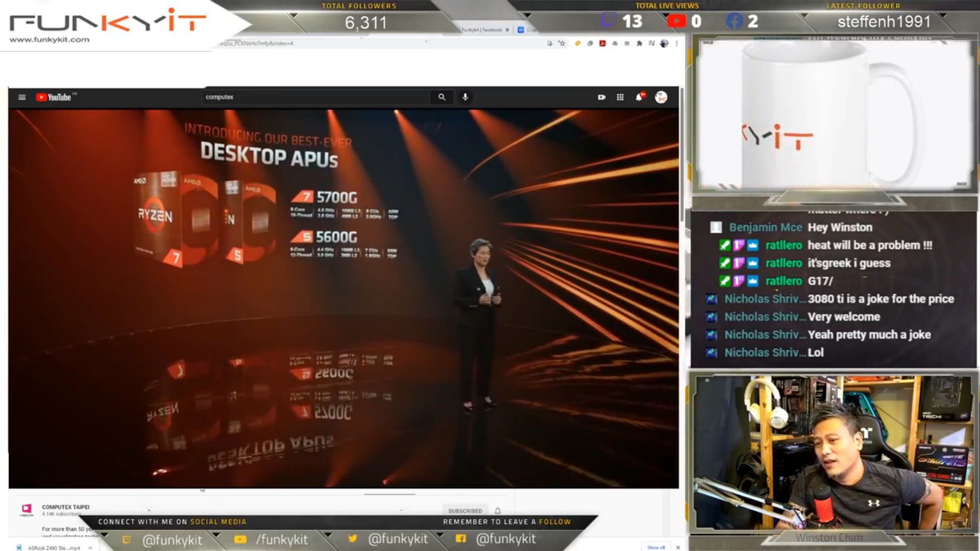Select chat message 'it'sgreek i guess'
The width and height of the screenshot is (980, 551).
pyautogui.click(x=849, y=263)
